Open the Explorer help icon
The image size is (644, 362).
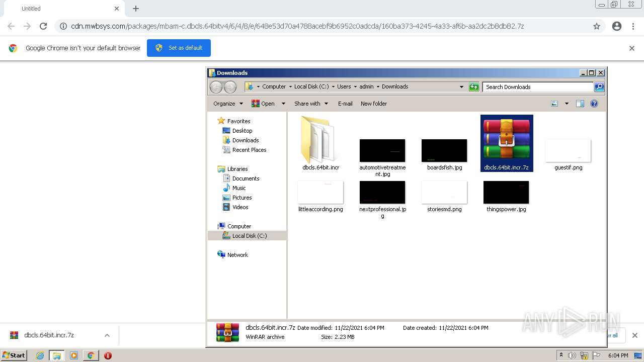pyautogui.click(x=594, y=104)
